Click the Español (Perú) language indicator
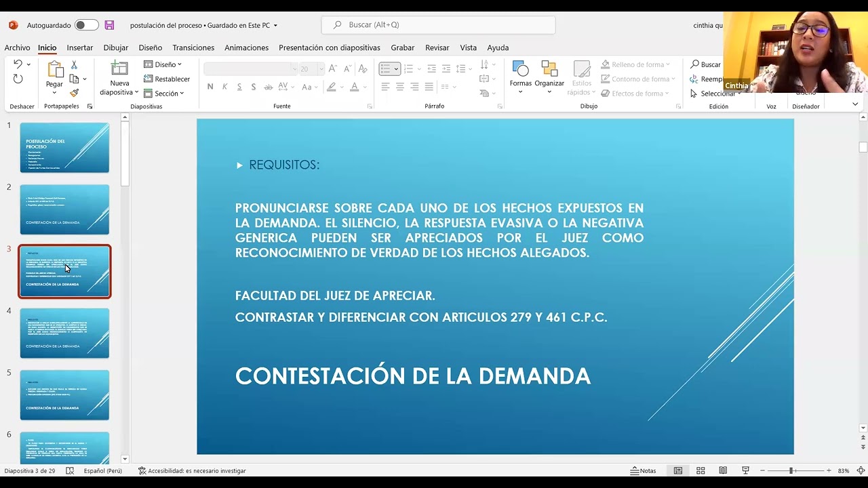This screenshot has width=868, height=488. point(103,470)
